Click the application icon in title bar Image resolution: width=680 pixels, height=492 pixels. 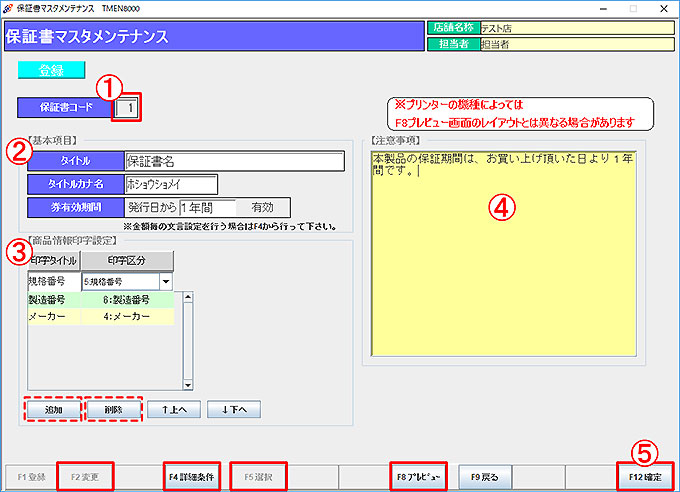(x=8, y=8)
